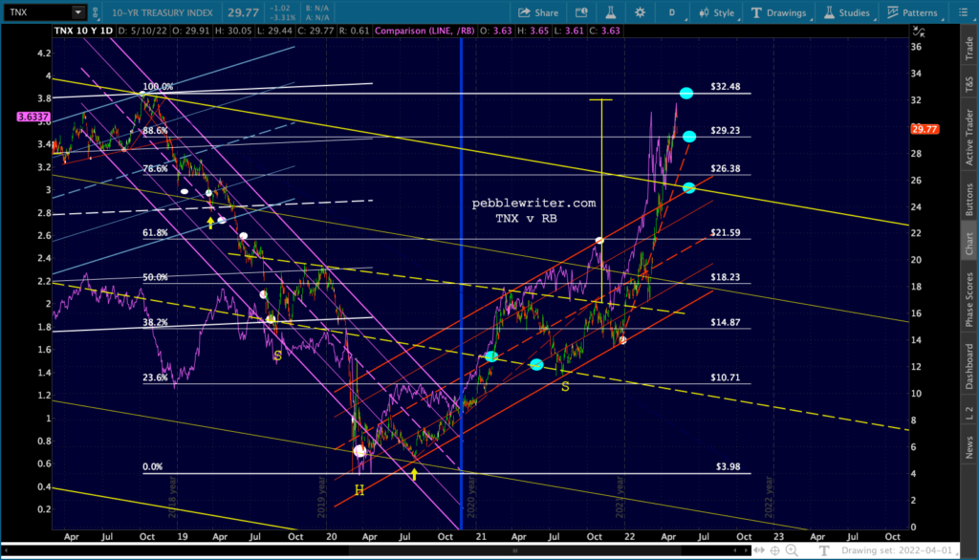Image resolution: width=979 pixels, height=560 pixels.
Task: Open the TNX symbol dropdown arrow
Action: (78, 11)
